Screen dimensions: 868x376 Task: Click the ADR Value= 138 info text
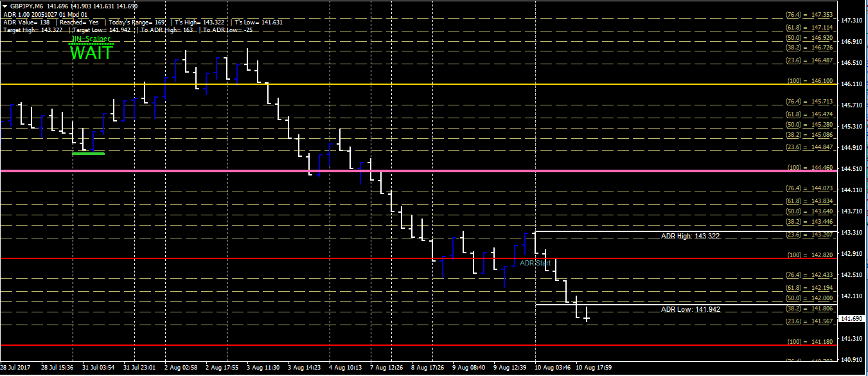click(26, 22)
